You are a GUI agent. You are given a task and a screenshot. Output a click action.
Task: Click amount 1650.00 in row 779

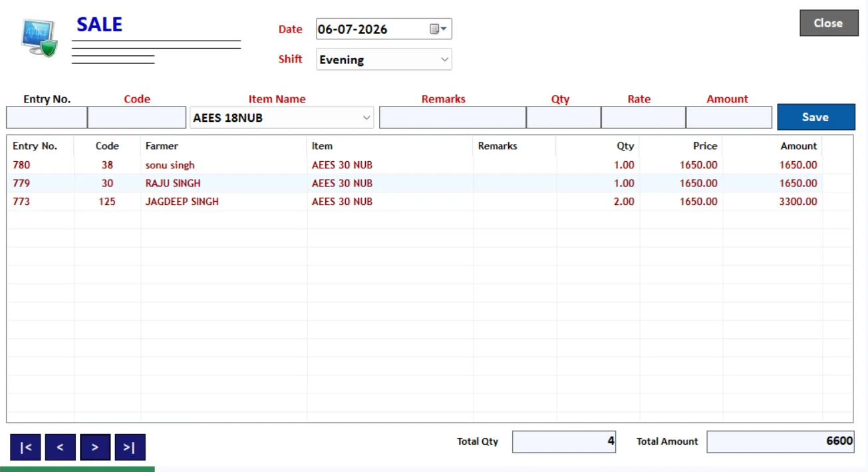tap(798, 183)
